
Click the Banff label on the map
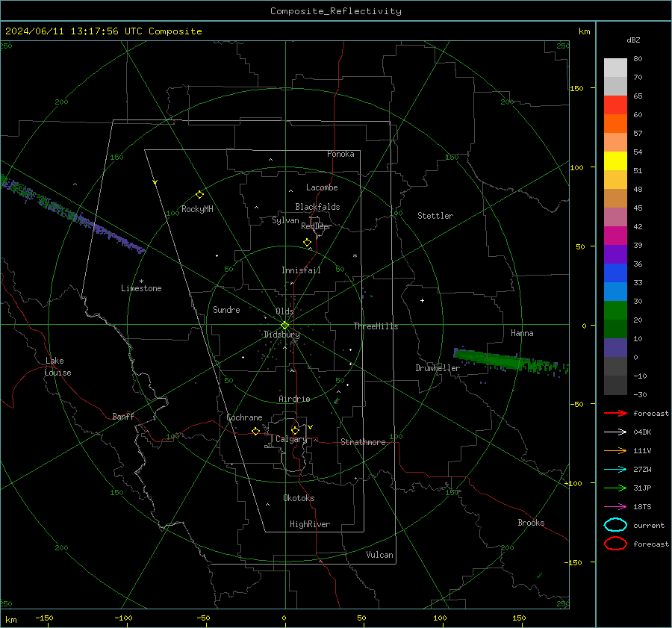[123, 417]
